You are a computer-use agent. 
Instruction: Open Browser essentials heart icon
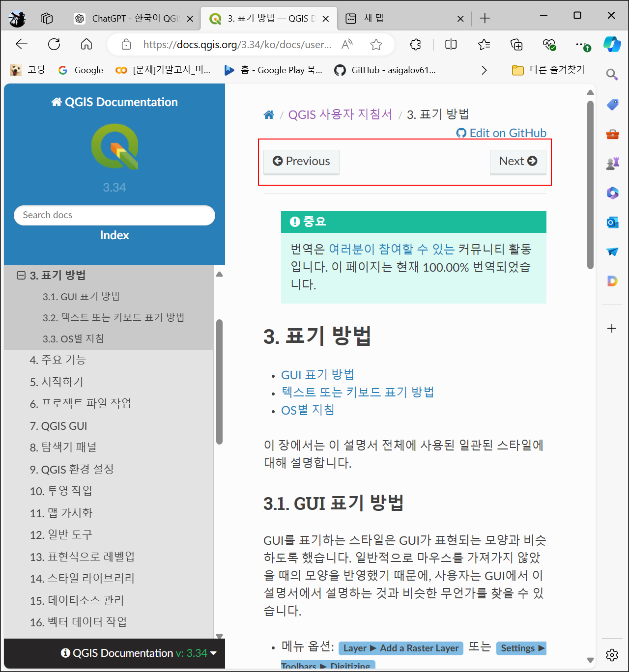point(549,45)
